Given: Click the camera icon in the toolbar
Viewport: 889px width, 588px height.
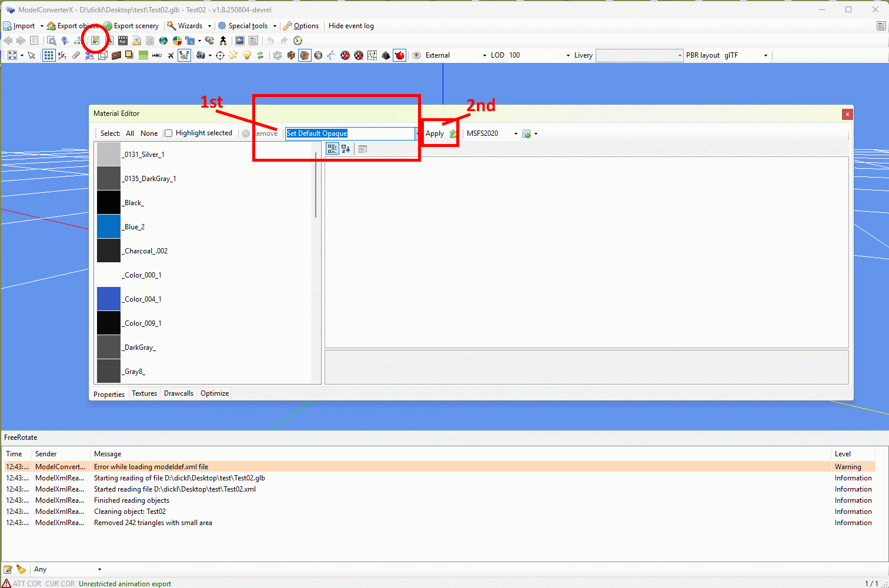Looking at the screenshot, I should [201, 55].
